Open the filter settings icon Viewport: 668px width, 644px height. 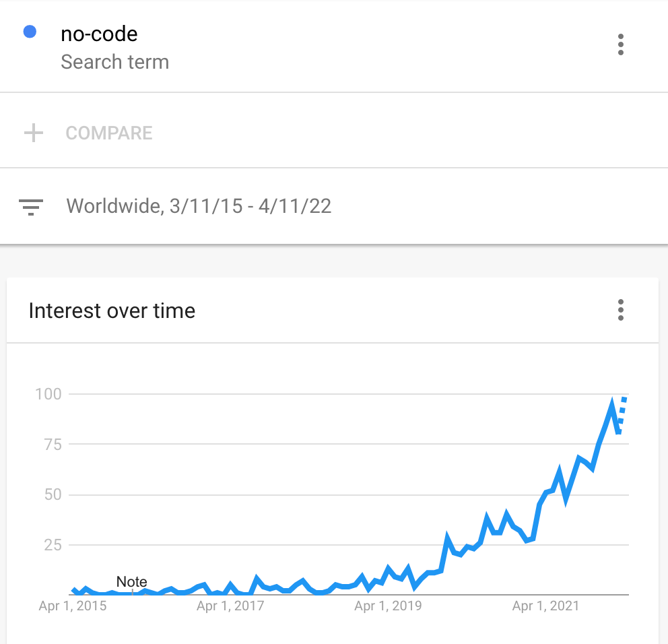32,206
